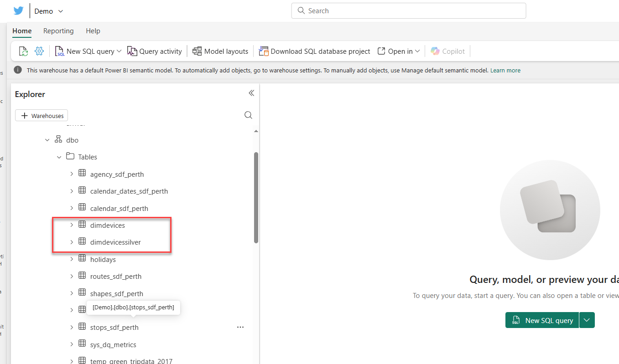Open the Copilot toolbar button
The width and height of the screenshot is (619, 364).
448,51
